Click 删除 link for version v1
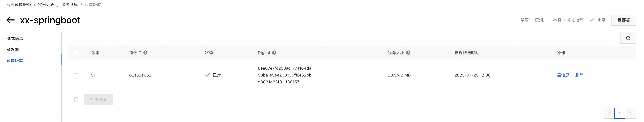Viewport: 644px width, 122px height. coord(579,75)
